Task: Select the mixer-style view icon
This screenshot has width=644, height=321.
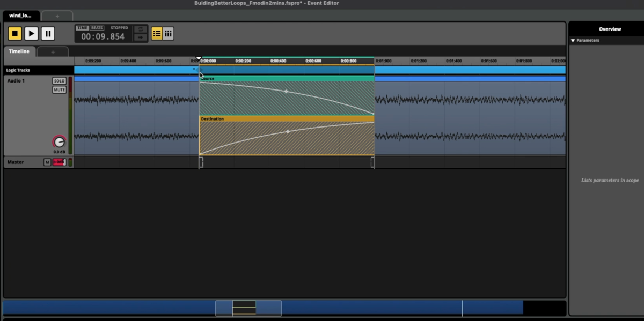Action: (x=168, y=34)
